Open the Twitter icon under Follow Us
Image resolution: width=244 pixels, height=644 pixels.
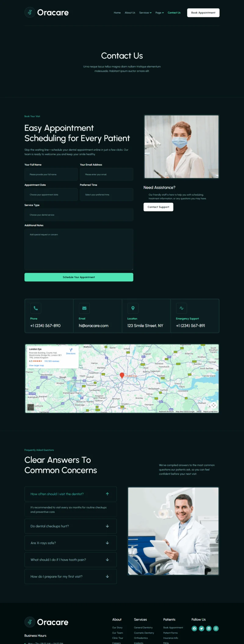(x=202, y=628)
